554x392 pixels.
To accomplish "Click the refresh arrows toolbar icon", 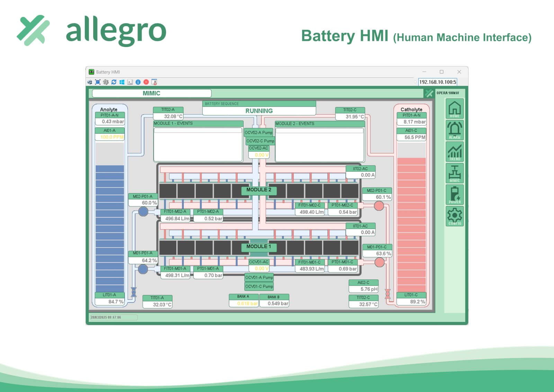I will coord(114,82).
